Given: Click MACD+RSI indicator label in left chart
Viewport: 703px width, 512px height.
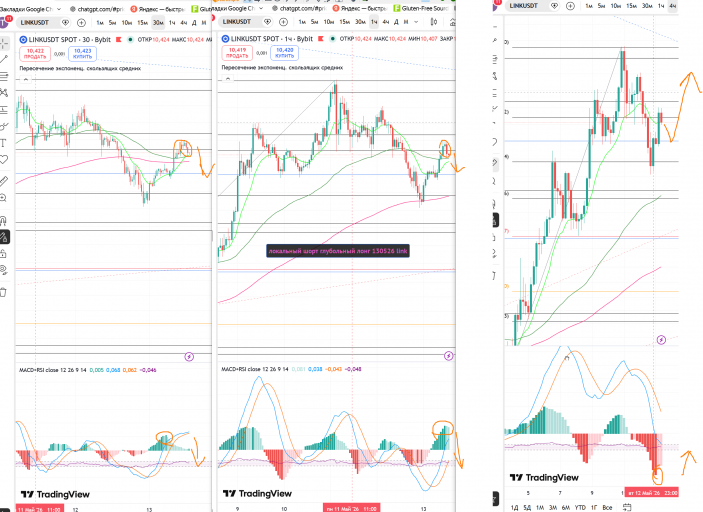Looking at the screenshot, I should coord(52,370).
